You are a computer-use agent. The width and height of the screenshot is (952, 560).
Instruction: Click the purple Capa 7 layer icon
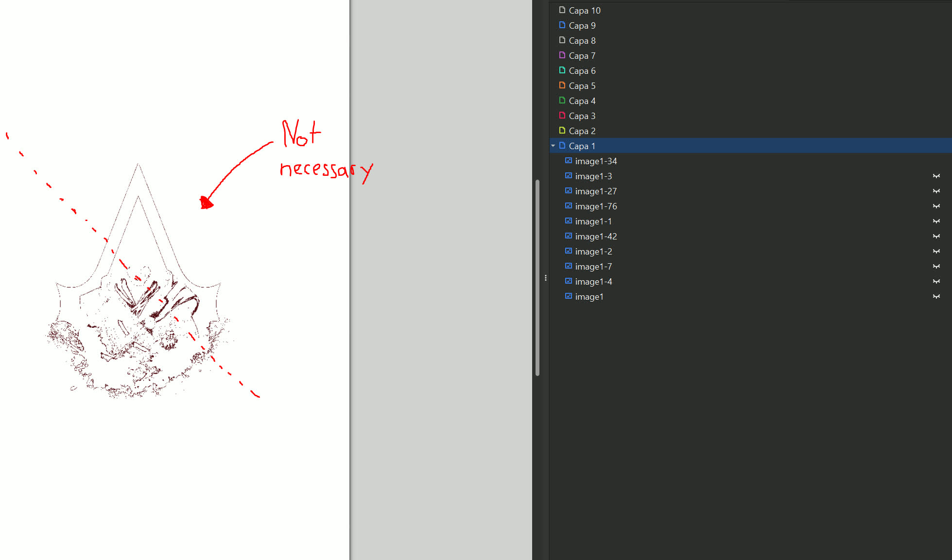[562, 55]
